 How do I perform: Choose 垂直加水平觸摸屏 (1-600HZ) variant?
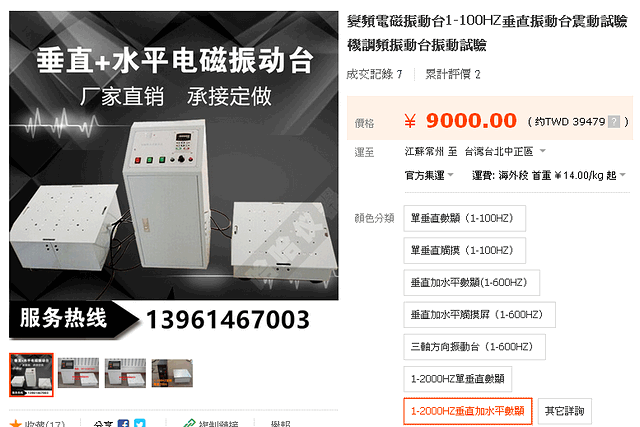pos(479,315)
